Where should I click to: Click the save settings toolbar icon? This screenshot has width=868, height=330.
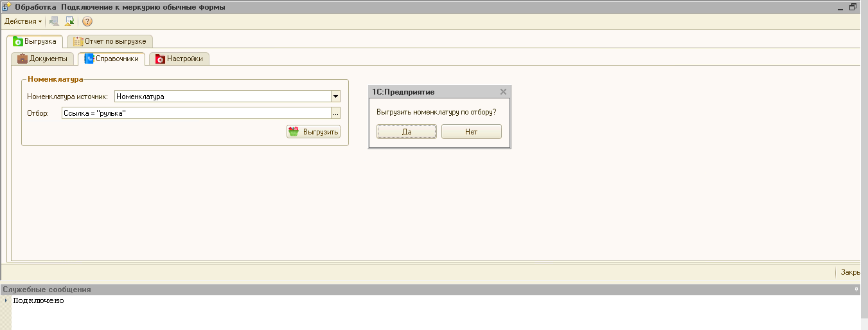point(69,21)
